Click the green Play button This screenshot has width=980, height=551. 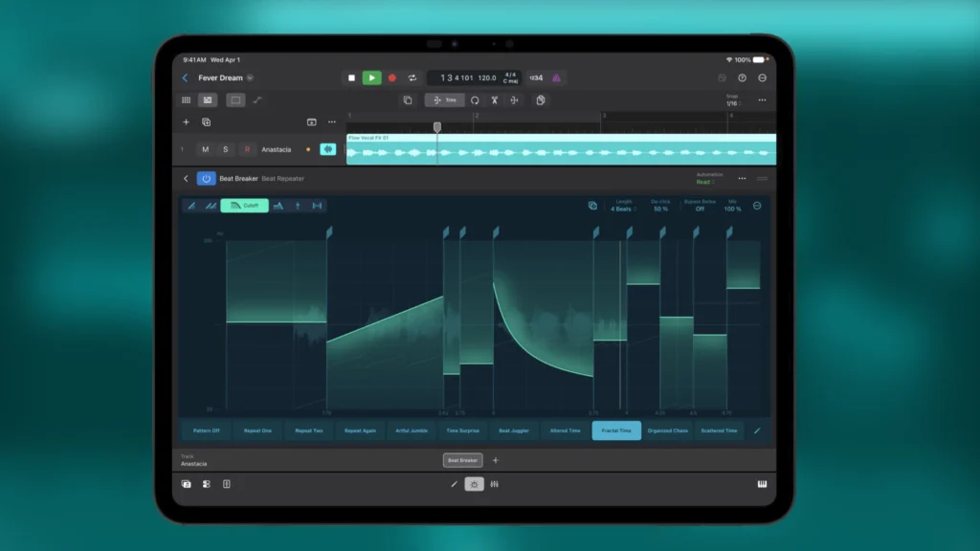click(372, 78)
